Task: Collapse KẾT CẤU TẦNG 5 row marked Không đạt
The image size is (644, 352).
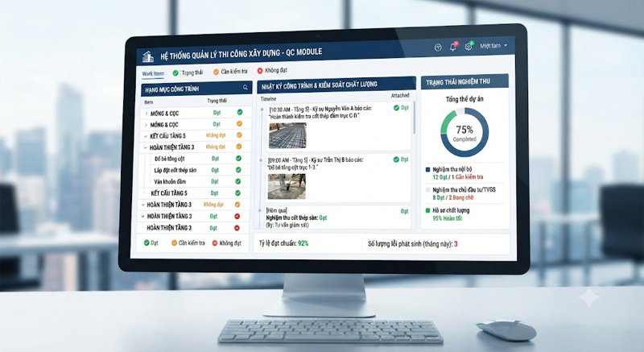Action: 146,136
